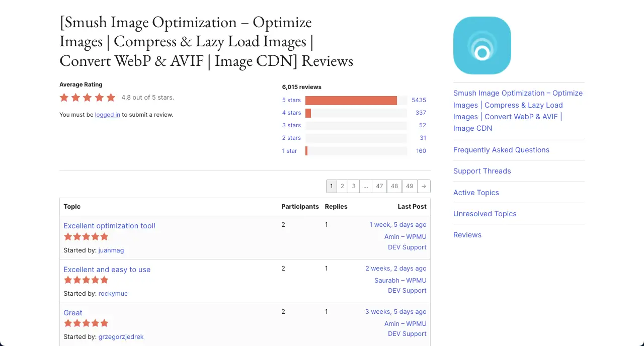Open "Support Threads" from the sidebar
Viewport: 644px width, 346px height.
482,171
